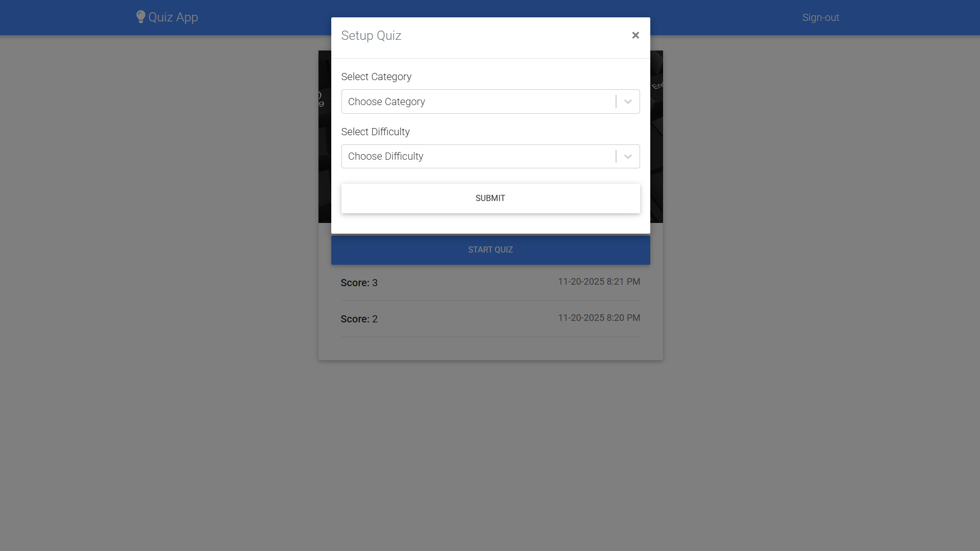Click the 11-20-2025 8:20 PM timestamp
The image size is (980, 551).
[599, 318]
